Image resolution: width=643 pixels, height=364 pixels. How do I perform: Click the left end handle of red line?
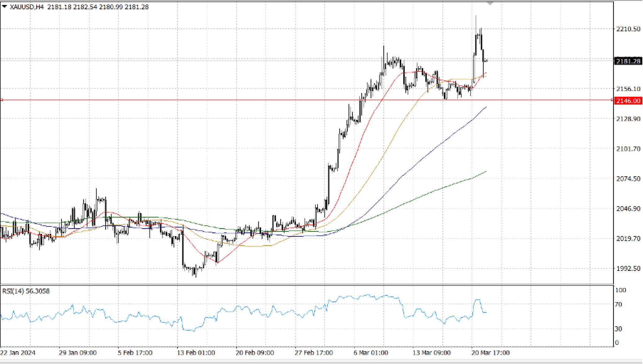(x=2, y=100)
